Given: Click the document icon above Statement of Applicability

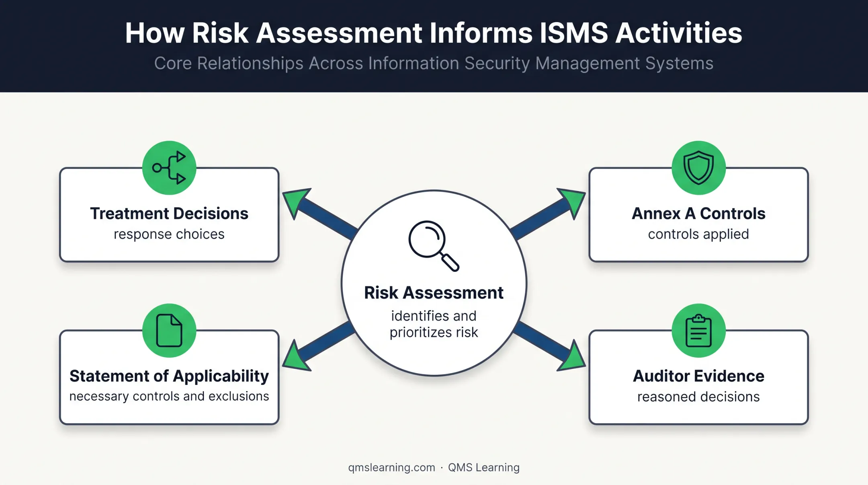Looking at the screenshot, I should click(x=169, y=330).
